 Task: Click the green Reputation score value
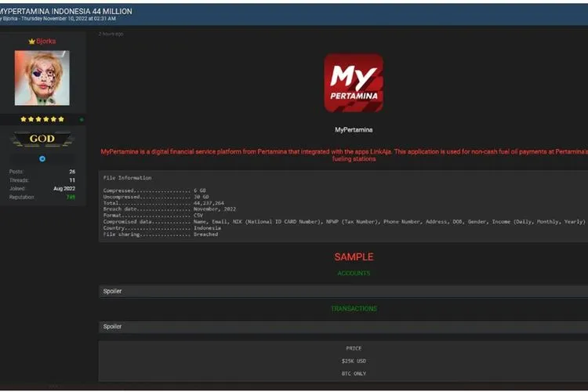coord(71,197)
